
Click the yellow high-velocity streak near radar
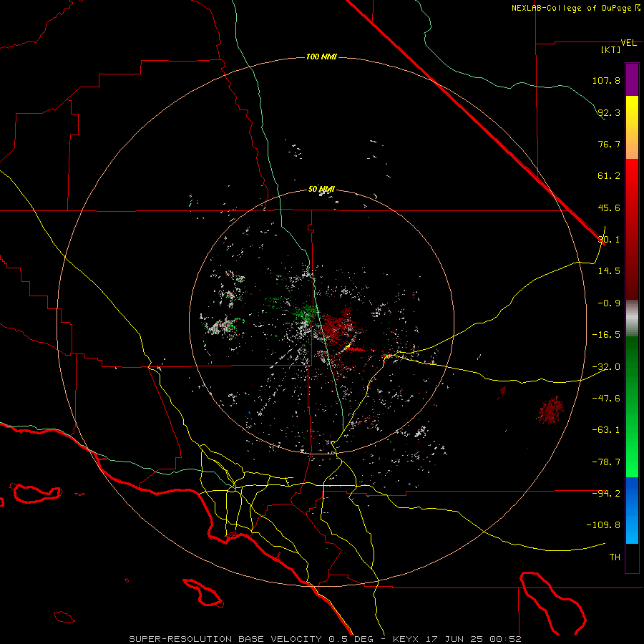pos(348,348)
